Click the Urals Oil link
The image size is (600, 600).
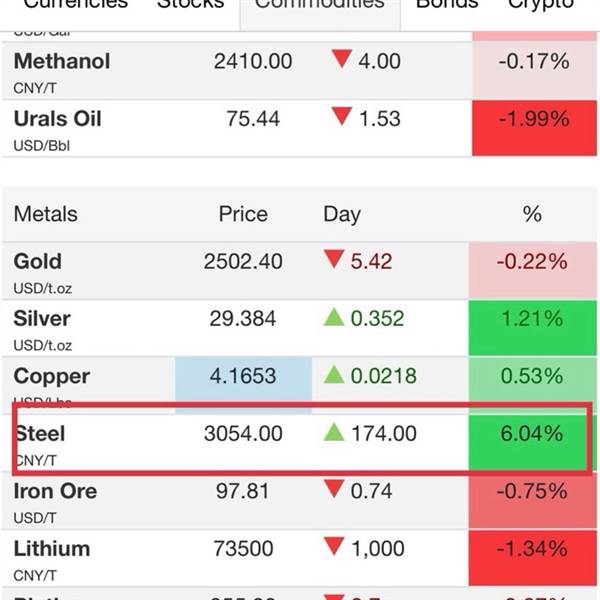(x=58, y=119)
